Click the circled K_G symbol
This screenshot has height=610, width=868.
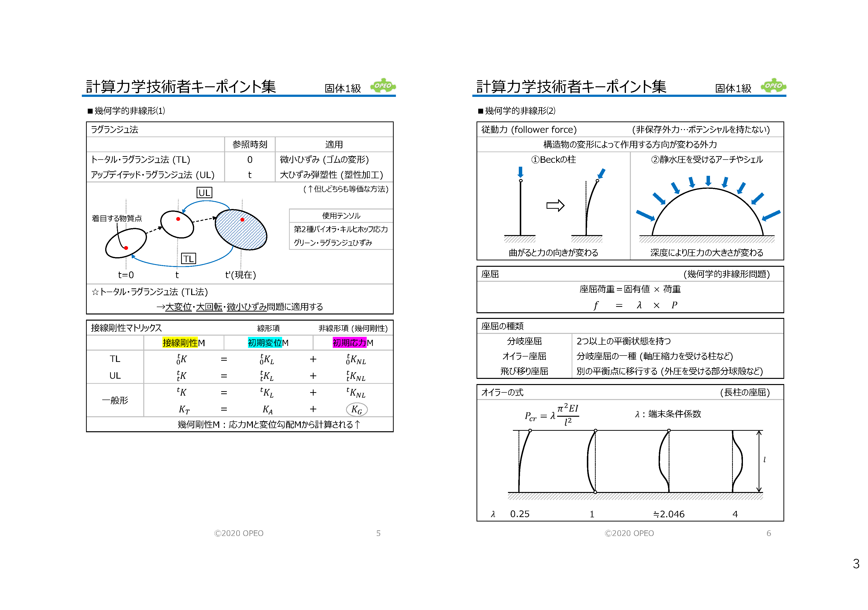pyautogui.click(x=357, y=409)
